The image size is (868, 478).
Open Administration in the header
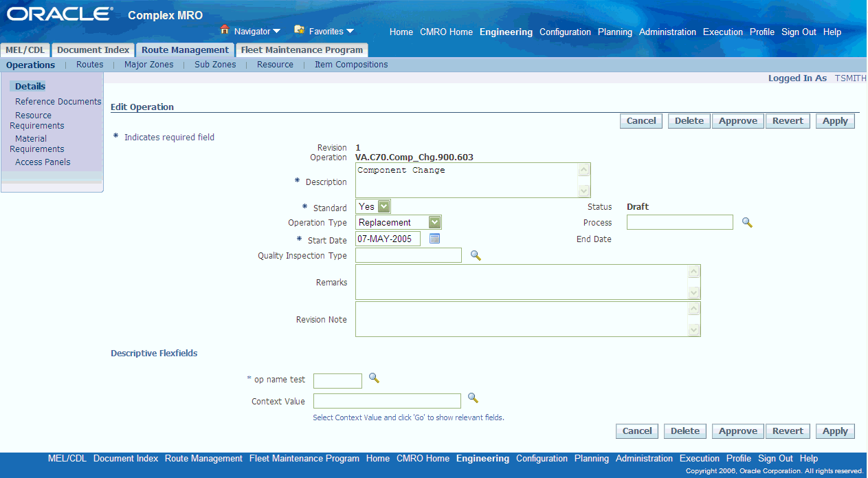[x=667, y=32]
